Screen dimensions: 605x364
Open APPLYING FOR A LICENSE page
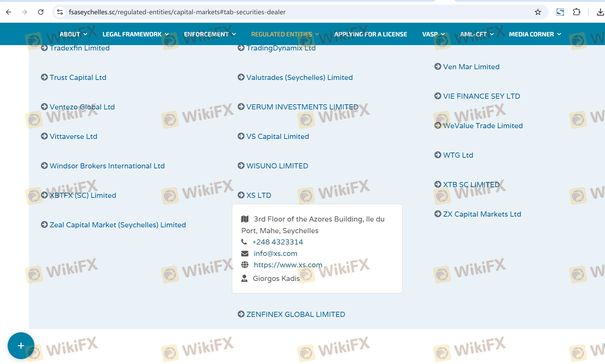370,34
